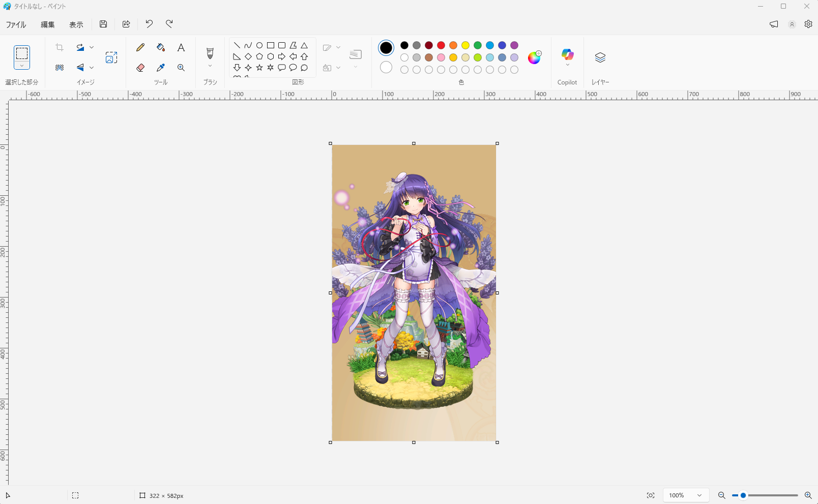This screenshot has width=818, height=504.
Task: Click the Save icon
Action: (x=103, y=24)
